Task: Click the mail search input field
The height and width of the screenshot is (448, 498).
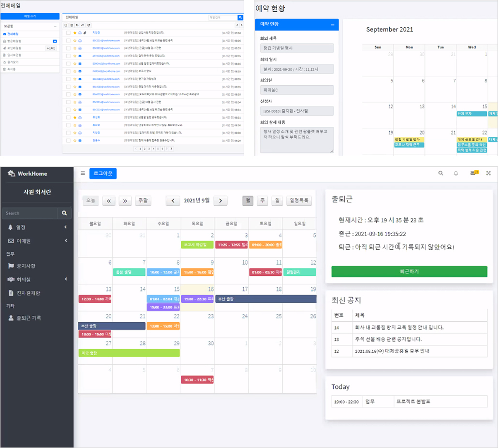Action: (x=222, y=17)
